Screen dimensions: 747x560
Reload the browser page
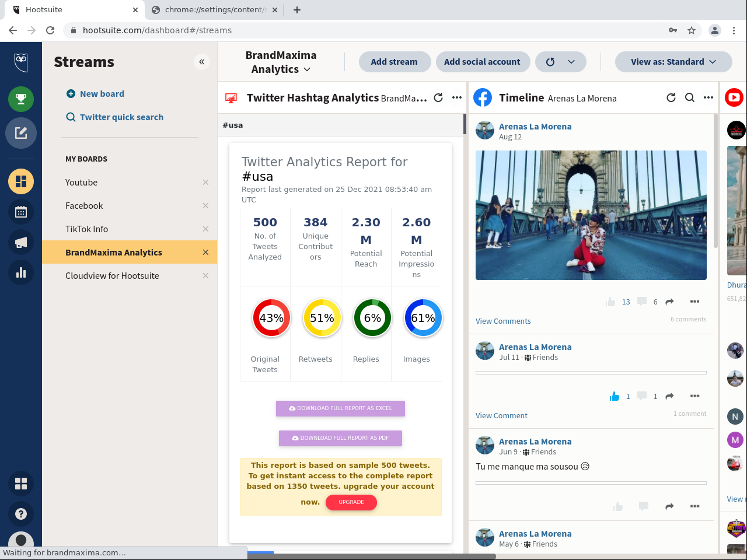[x=50, y=30]
